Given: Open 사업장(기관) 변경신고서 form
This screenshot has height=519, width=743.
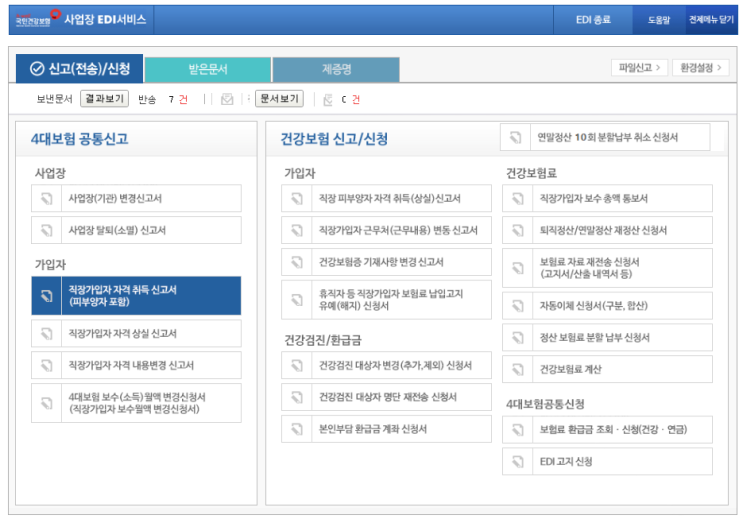Looking at the screenshot, I should click(136, 198).
